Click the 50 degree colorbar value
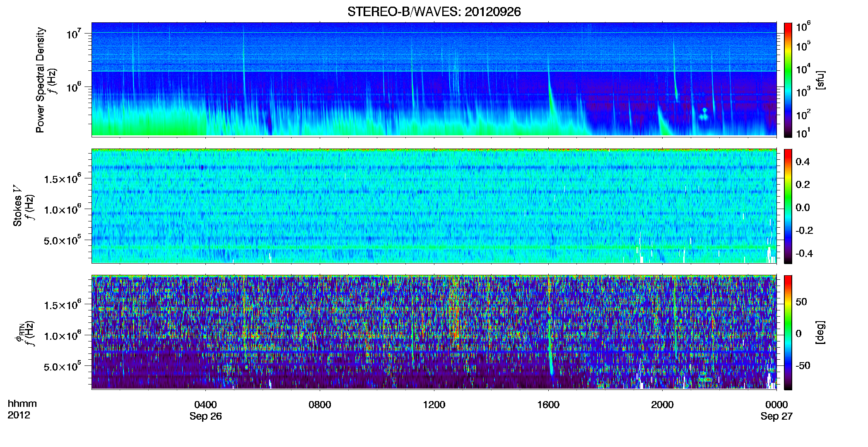Screen dimensions: 868x447 pos(801,302)
